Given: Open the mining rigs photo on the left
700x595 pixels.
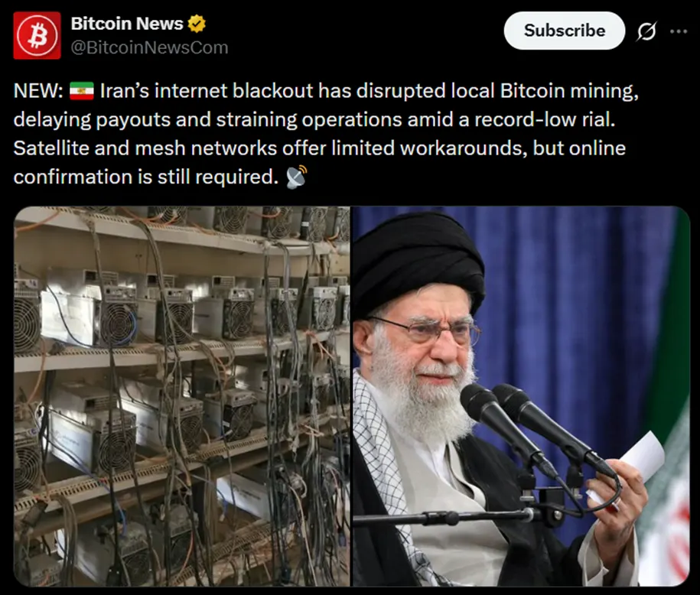Looking at the screenshot, I should click(x=182, y=396).
